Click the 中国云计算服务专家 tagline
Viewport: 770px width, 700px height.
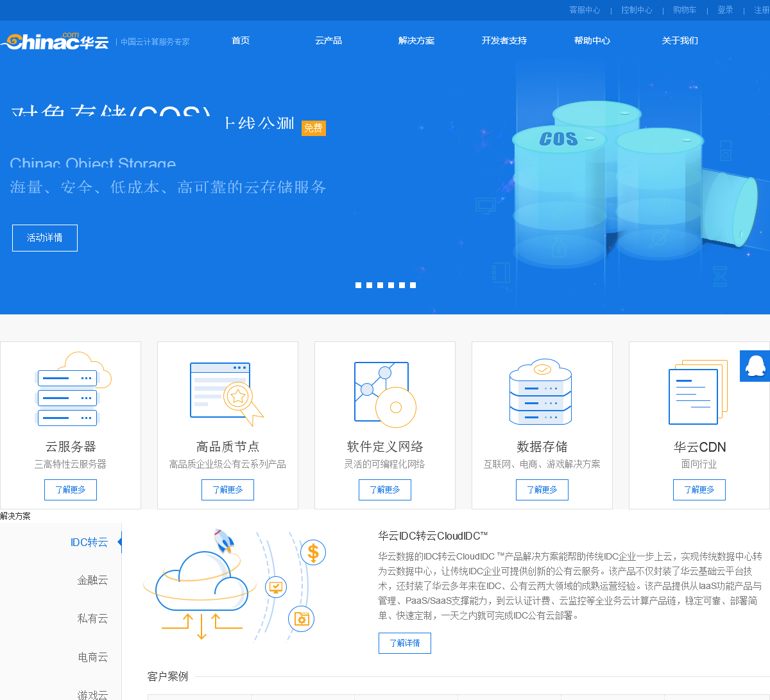point(155,42)
